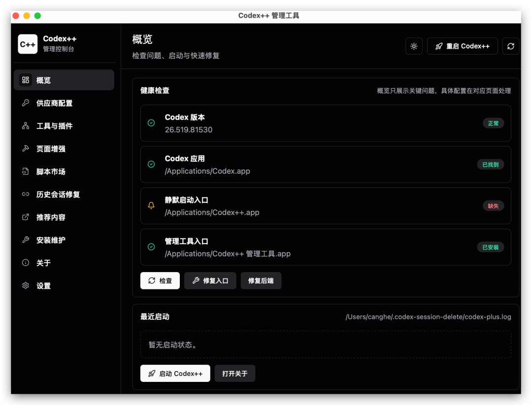532x405 pixels.
Task: Click the green check icon for 管理工具入口
Action: (x=151, y=247)
